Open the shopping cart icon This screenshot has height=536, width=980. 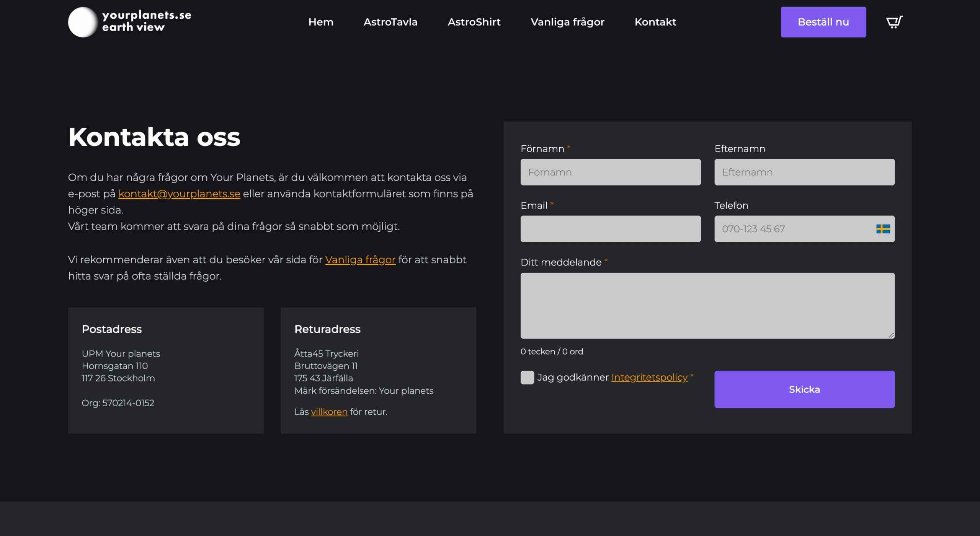(x=894, y=22)
